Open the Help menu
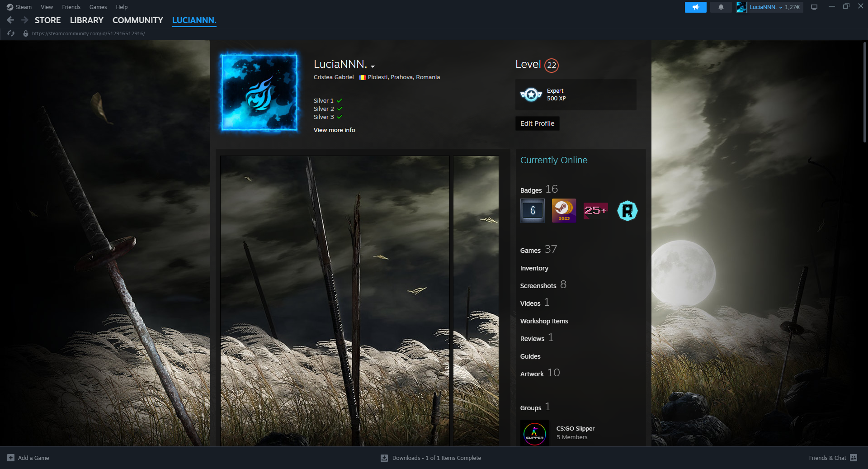The image size is (868, 469). pyautogui.click(x=122, y=7)
